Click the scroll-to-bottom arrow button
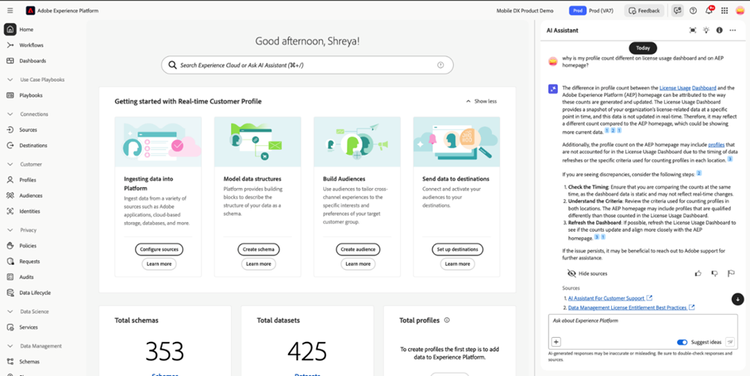This screenshot has height=376, width=750. tap(738, 299)
